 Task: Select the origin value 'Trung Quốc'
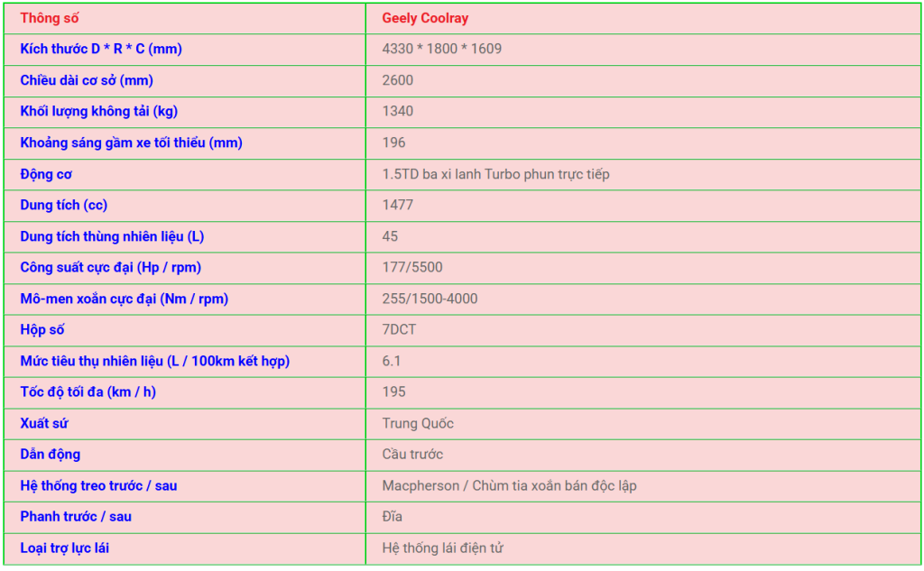(418, 423)
